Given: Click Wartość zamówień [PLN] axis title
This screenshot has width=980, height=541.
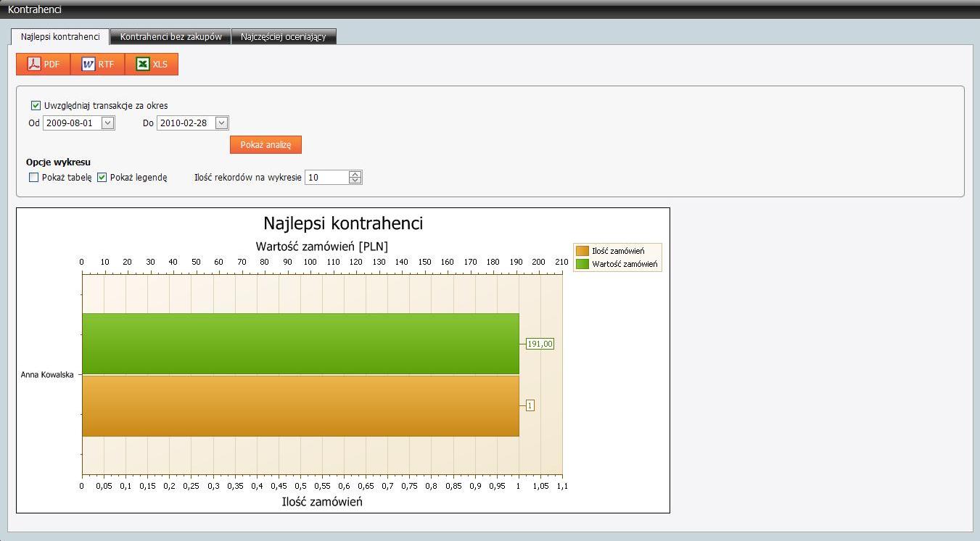Looking at the screenshot, I should tap(322, 247).
